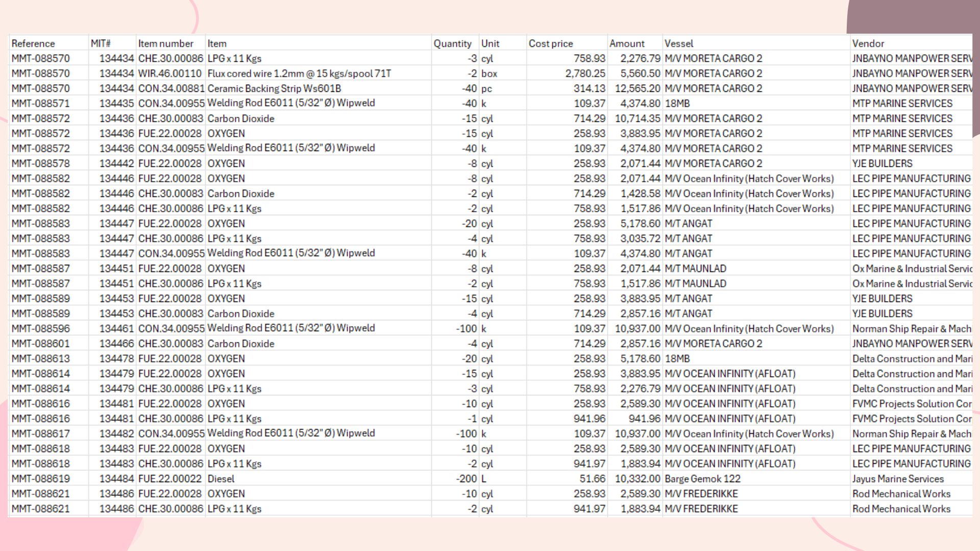Screen dimensions: 980x551
Task: Click the Ceramic Backing Strip Ws601B cell
Action: (x=274, y=88)
